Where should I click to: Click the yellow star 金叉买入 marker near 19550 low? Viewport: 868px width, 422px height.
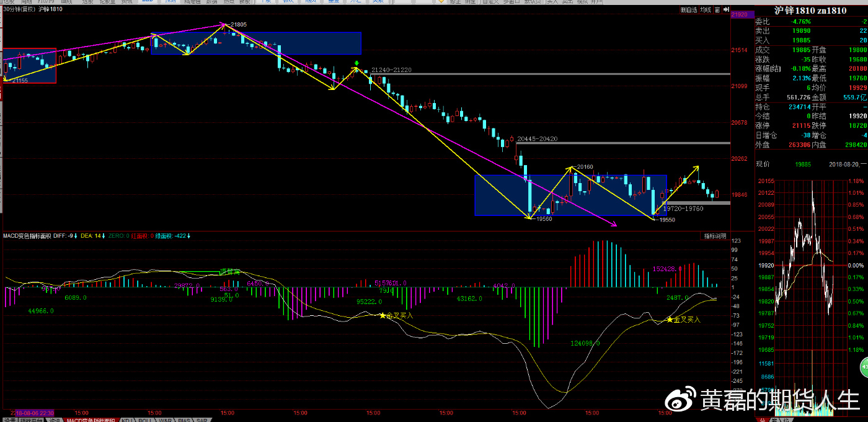(x=669, y=319)
